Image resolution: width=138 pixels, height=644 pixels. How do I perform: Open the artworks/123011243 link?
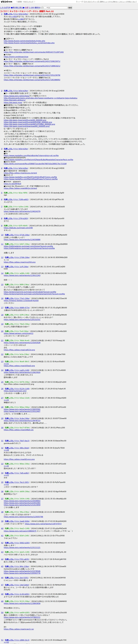(22, 276)
